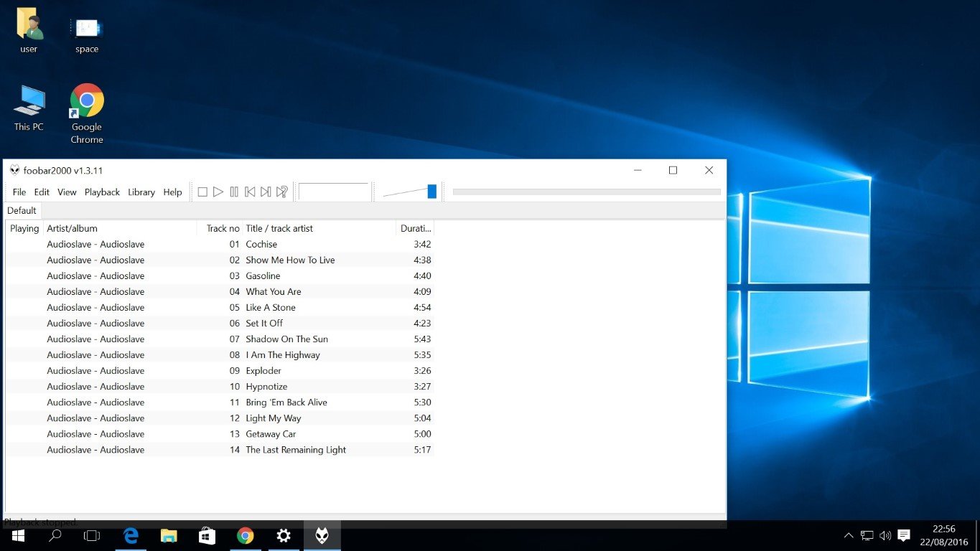The width and height of the screenshot is (980, 551).
Task: Open Settings gear on taskbar
Action: point(284,536)
